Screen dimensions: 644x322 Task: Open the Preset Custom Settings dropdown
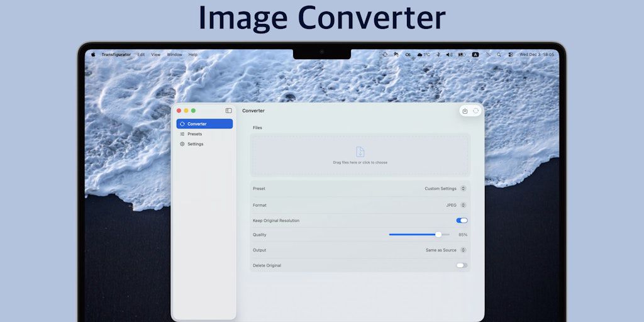tap(463, 189)
